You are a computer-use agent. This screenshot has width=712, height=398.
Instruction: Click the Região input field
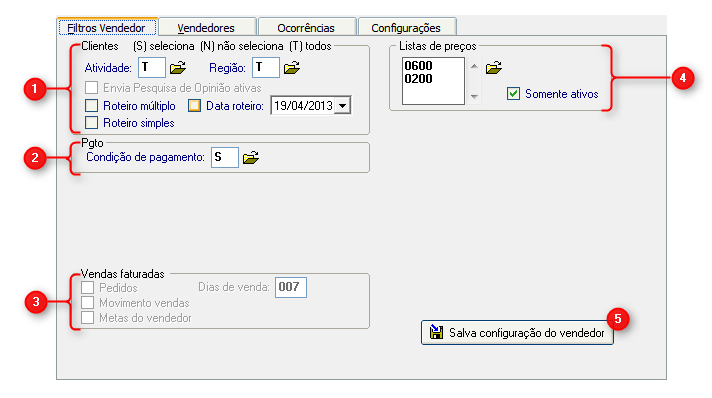tap(266, 68)
